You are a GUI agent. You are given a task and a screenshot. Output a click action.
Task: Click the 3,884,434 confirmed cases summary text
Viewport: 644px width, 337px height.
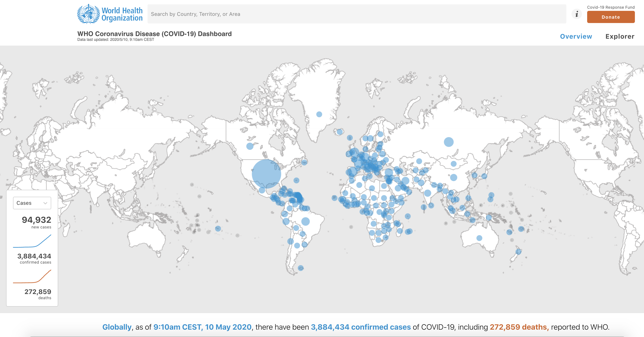coord(360,327)
